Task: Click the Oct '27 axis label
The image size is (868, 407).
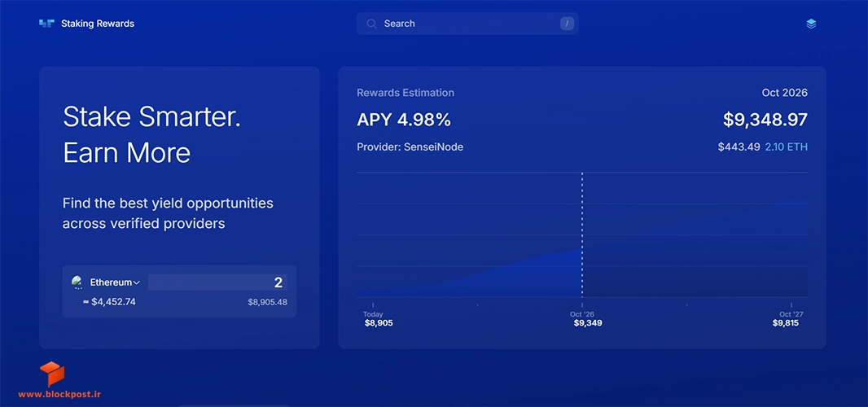Action: pyautogui.click(x=791, y=314)
